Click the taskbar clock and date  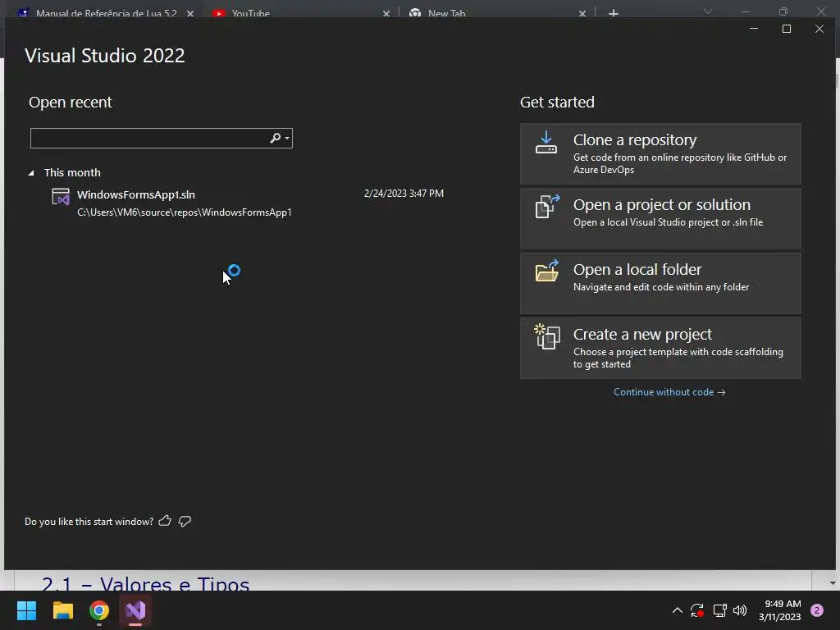(779, 610)
